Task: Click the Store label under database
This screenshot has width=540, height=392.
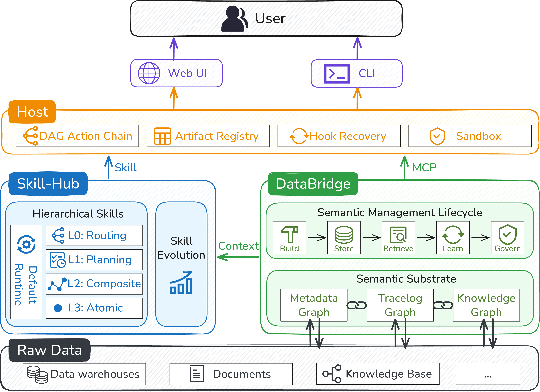Action: [344, 249]
